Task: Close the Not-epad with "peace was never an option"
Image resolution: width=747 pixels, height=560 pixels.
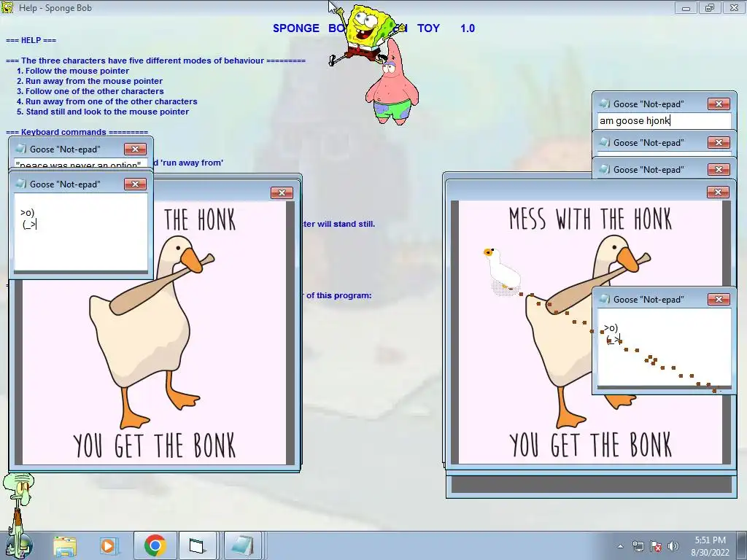Action: pos(135,149)
